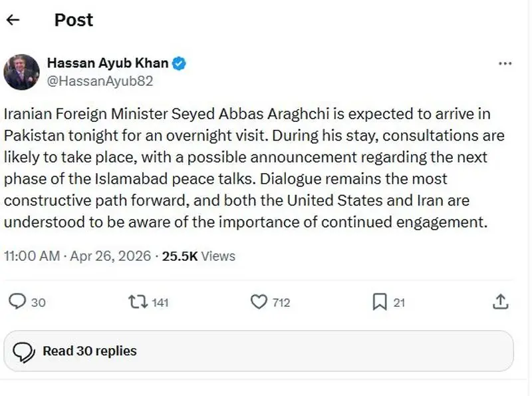Click Read 30 replies button

(89, 351)
